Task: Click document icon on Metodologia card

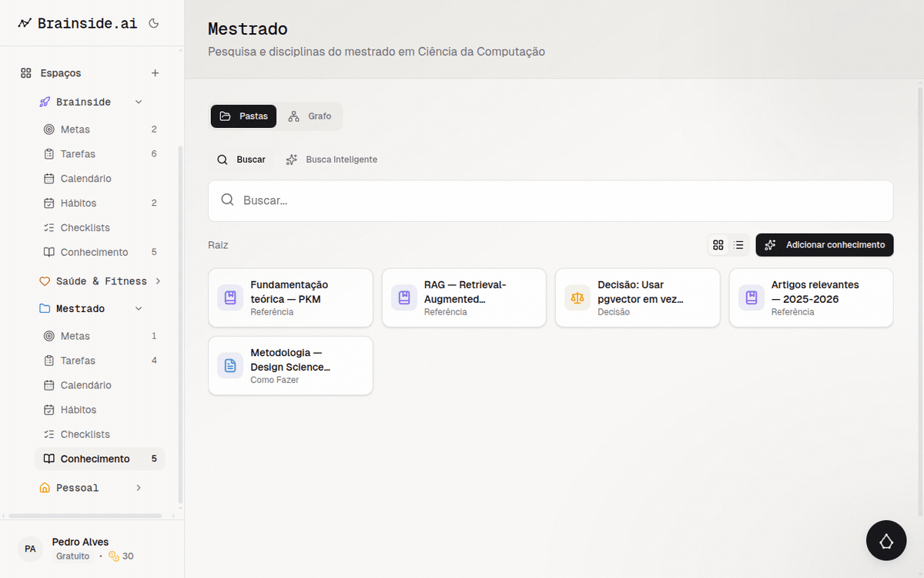Action: pos(230,365)
